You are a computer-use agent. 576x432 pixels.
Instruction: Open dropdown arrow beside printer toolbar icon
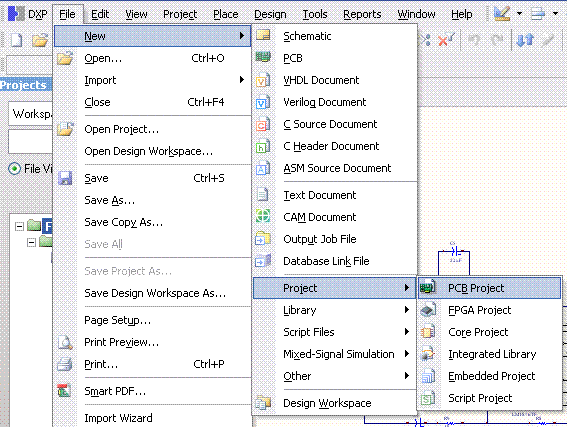click(555, 14)
